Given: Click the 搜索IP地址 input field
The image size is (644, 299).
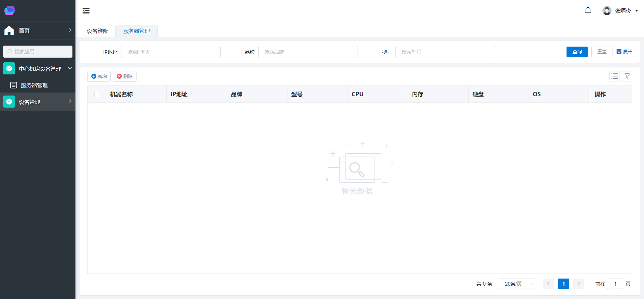Looking at the screenshot, I should coord(171,52).
